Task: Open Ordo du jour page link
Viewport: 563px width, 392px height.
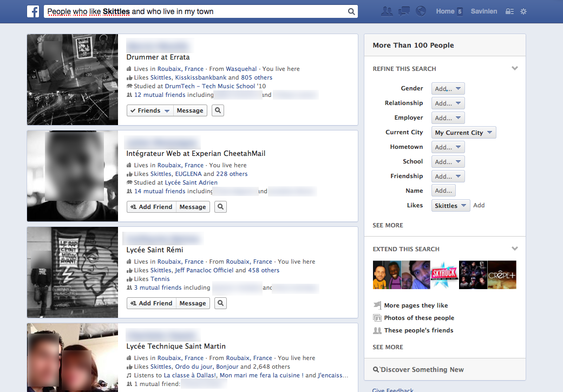Action: click(194, 367)
